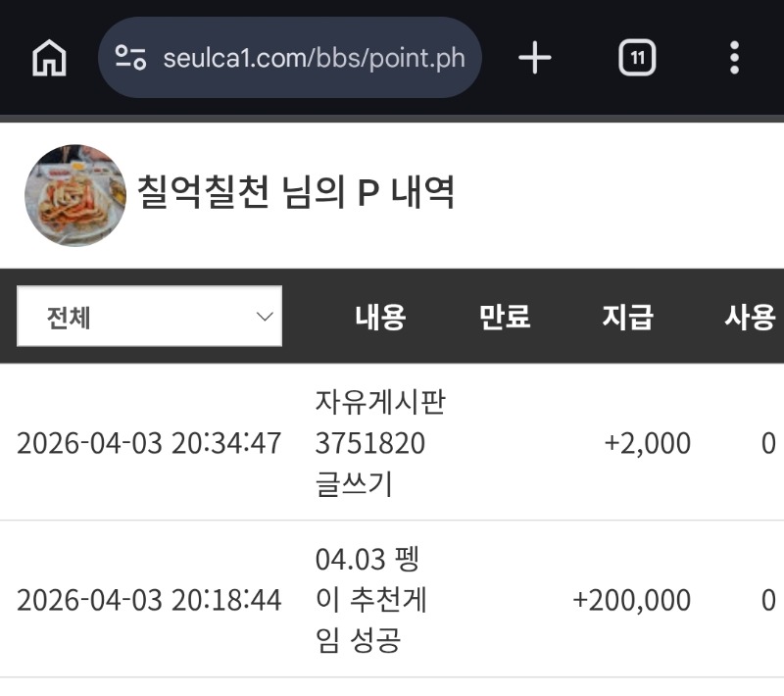Screen dimensions: 784x696
Task: Select the 2026-04-03 20:18:44 timestamp
Action: coord(149,600)
